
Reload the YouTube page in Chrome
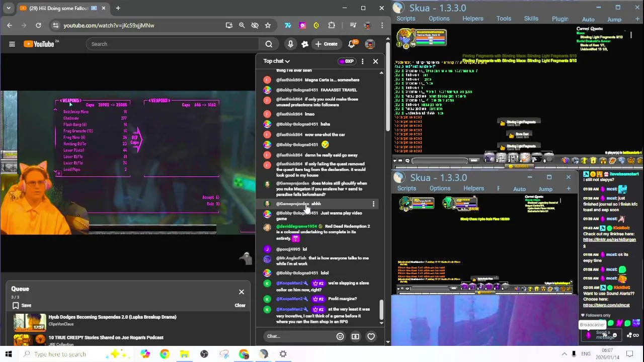click(x=38, y=25)
